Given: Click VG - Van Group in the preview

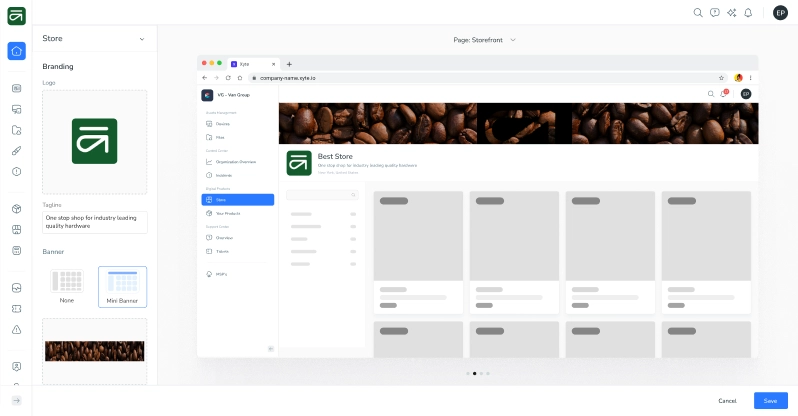Looking at the screenshot, I should pos(234,95).
